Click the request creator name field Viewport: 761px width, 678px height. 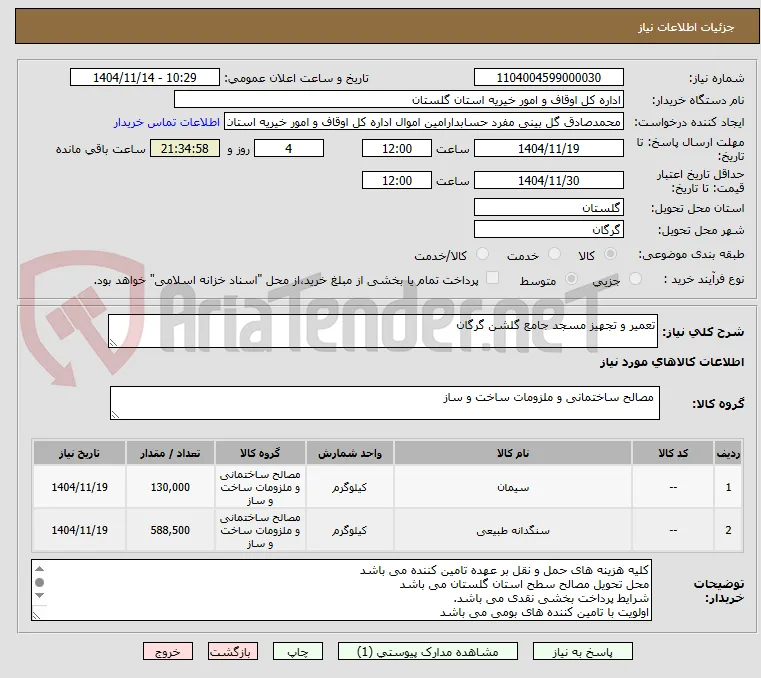pos(424,122)
